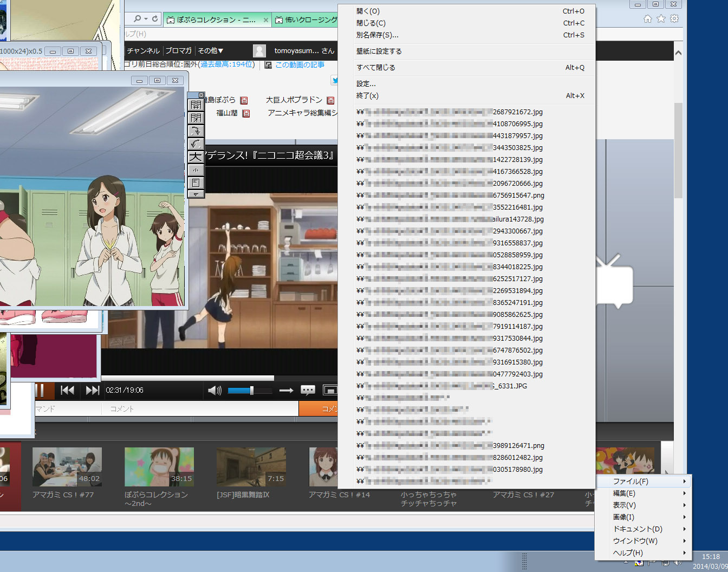Click the right-arrow repeat icon in player

[286, 390]
